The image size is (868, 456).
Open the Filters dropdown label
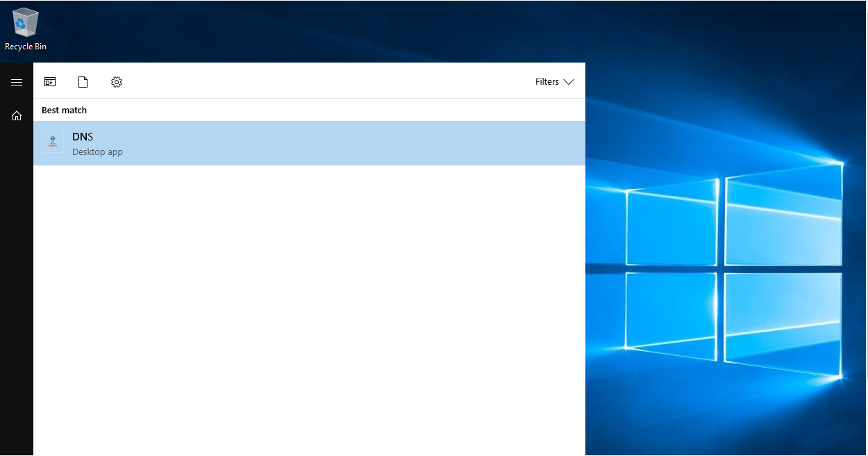point(547,82)
